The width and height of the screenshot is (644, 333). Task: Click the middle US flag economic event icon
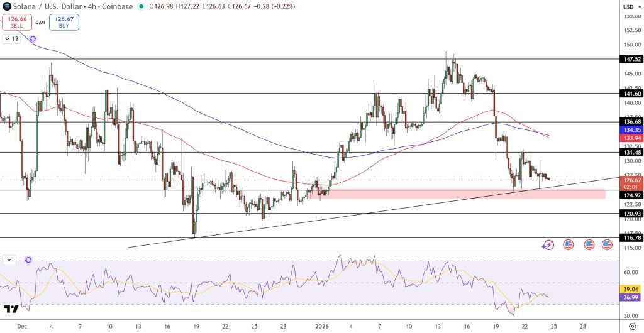[589, 245]
